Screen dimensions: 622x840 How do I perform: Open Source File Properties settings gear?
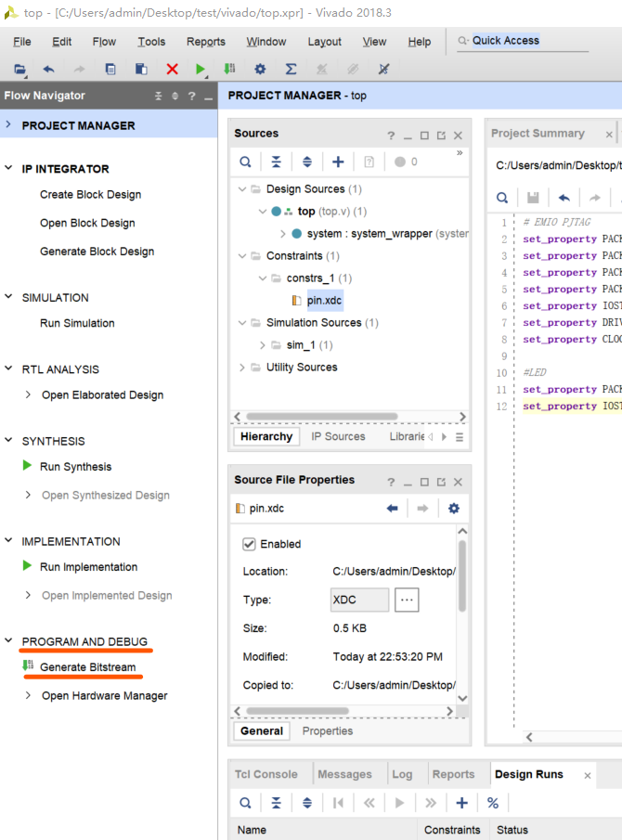tap(453, 508)
